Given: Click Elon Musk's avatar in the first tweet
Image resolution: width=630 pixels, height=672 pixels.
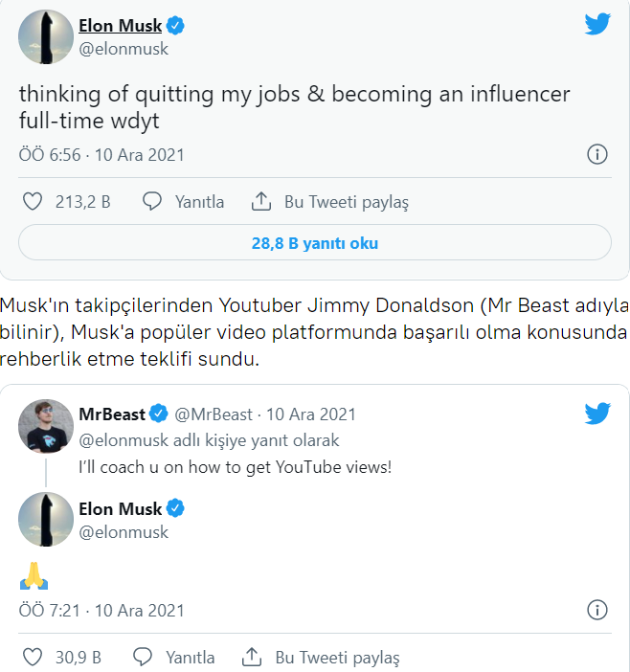Looking at the screenshot, I should [46, 36].
